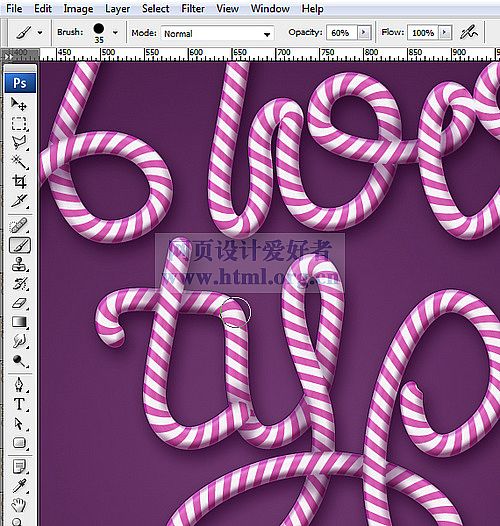
Task: Select the Rounded Rectangle shape tool
Action: [19, 443]
